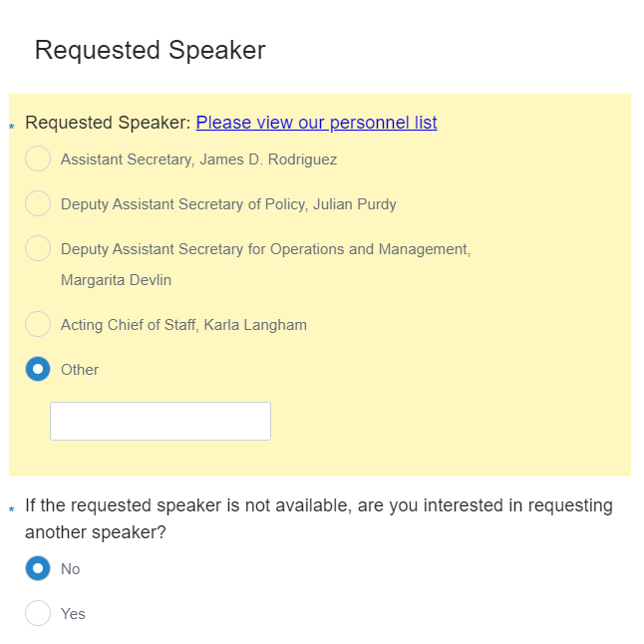Select the Margarita Devlin radio button
The height and width of the screenshot is (644, 644).
(x=38, y=248)
